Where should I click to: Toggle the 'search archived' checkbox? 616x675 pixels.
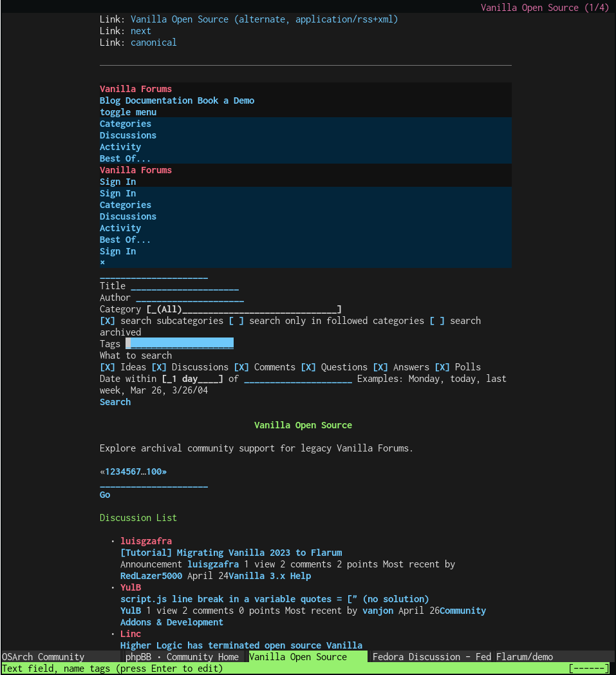[x=437, y=321]
